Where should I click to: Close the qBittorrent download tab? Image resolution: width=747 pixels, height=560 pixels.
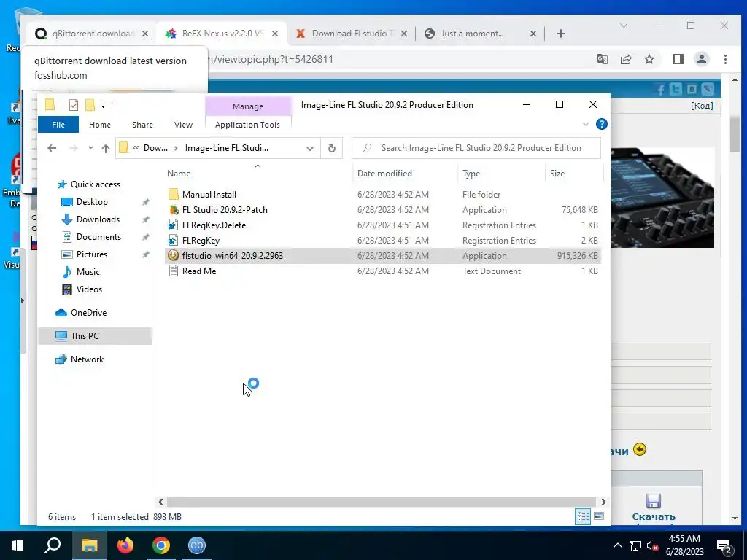point(145,34)
